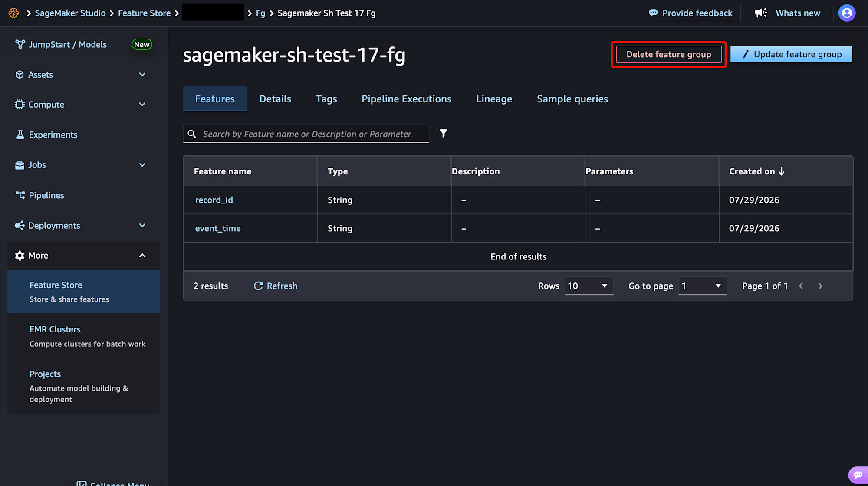Click the Fg breadcrumb link

pos(260,13)
